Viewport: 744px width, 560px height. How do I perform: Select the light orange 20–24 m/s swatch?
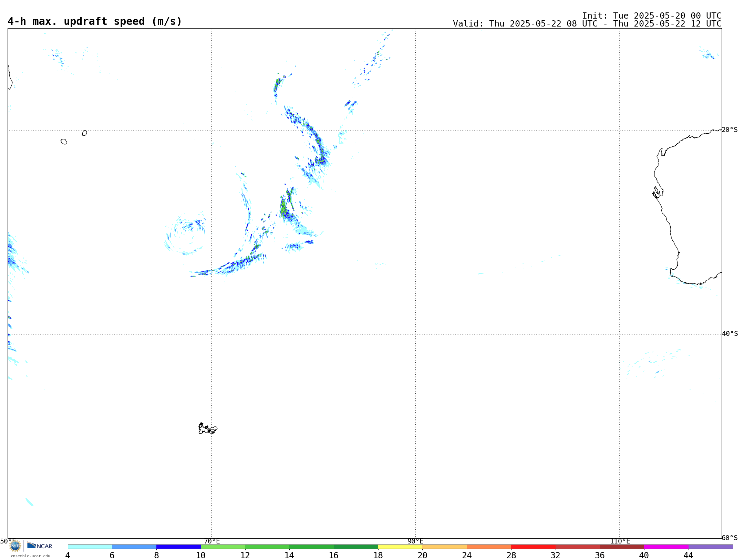[x=445, y=547]
